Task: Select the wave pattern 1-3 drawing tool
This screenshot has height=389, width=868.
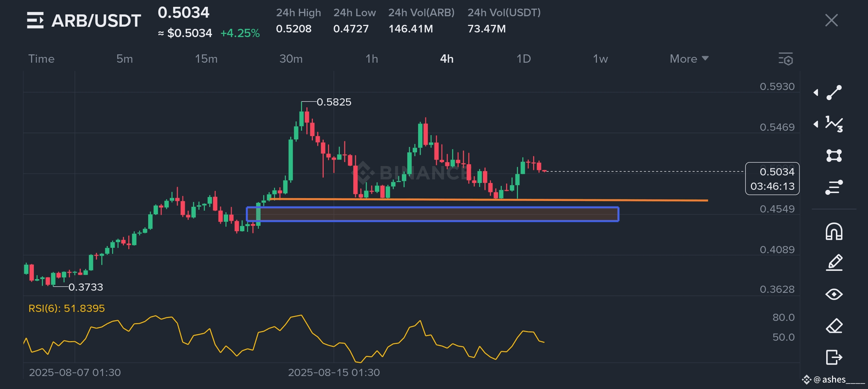Action: pyautogui.click(x=834, y=124)
